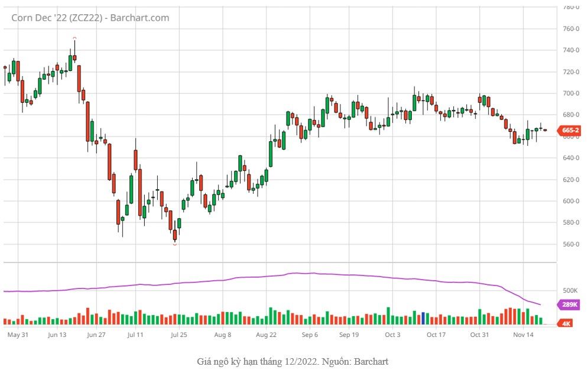Click the 560-0 price axis label

tap(571, 244)
